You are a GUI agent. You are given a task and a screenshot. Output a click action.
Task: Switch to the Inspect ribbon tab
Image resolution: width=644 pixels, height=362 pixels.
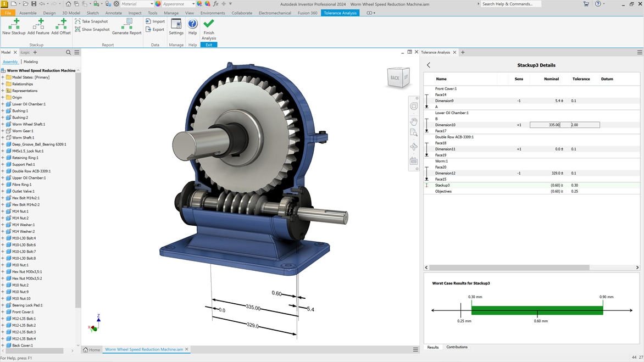[x=135, y=13]
